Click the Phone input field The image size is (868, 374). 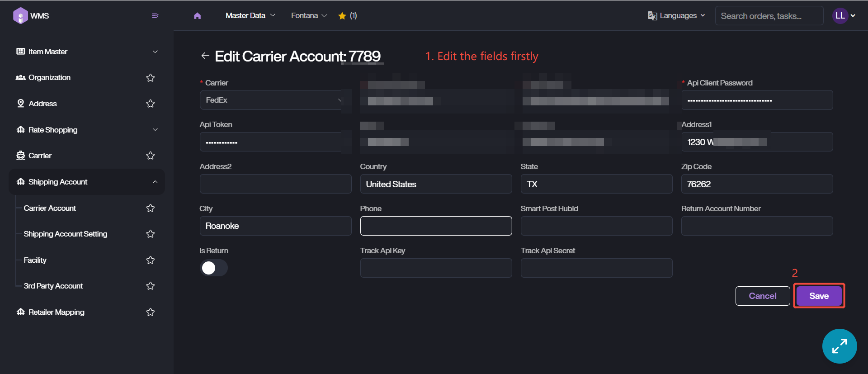pyautogui.click(x=436, y=226)
